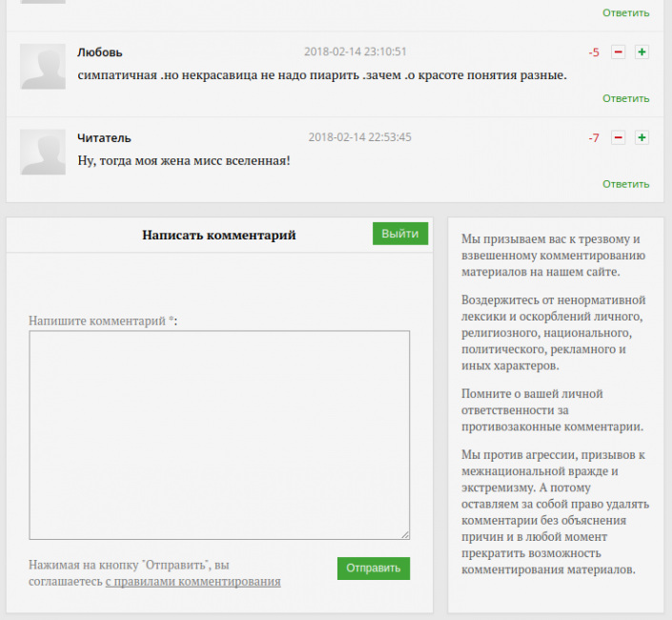Click the timestamp 2018-02-14 22:53:45

(x=359, y=137)
